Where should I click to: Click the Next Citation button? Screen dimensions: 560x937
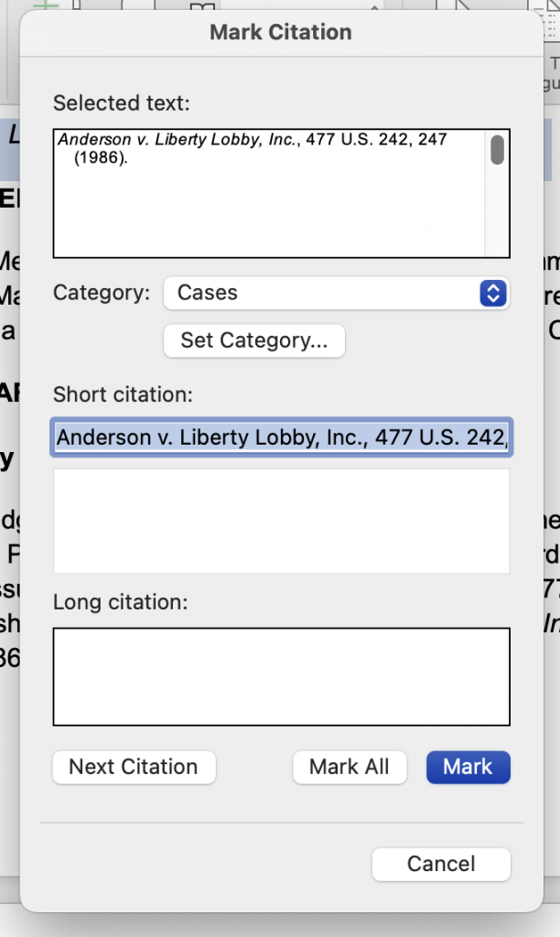134,767
